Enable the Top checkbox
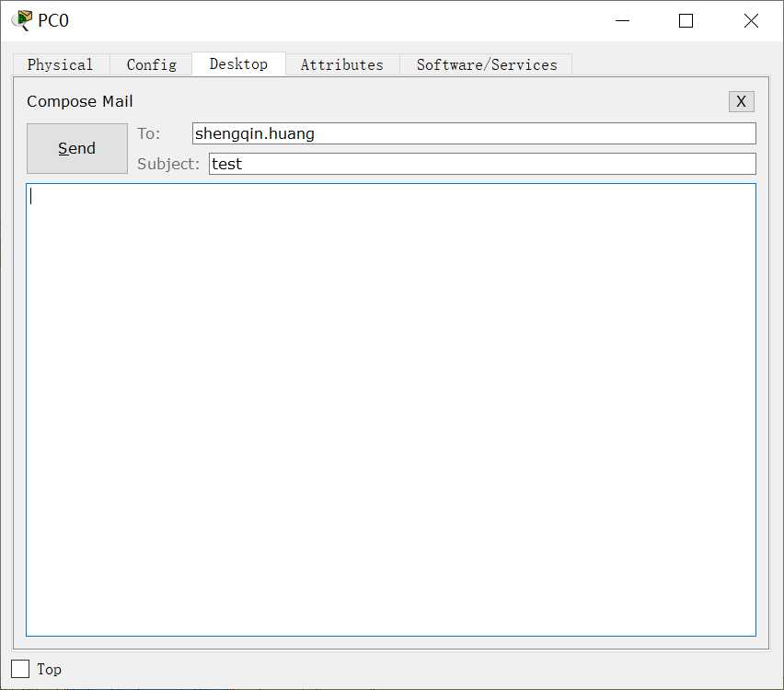 [x=20, y=669]
